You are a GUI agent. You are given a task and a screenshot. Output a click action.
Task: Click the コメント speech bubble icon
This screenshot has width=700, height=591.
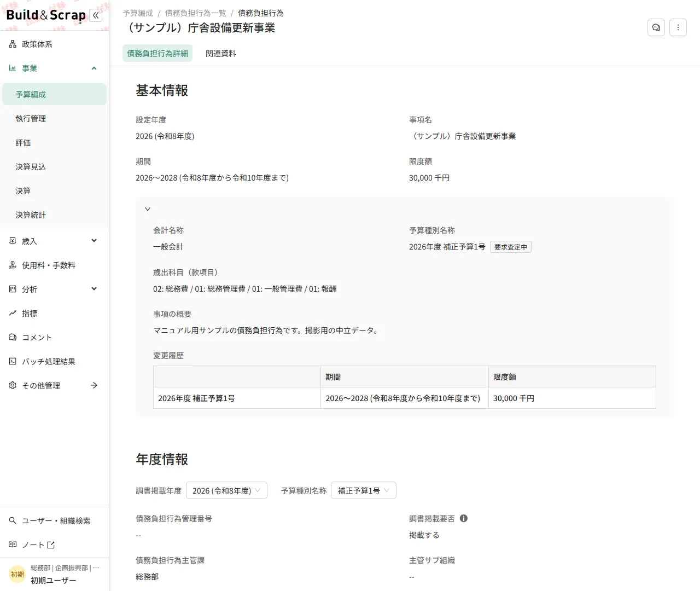13,337
